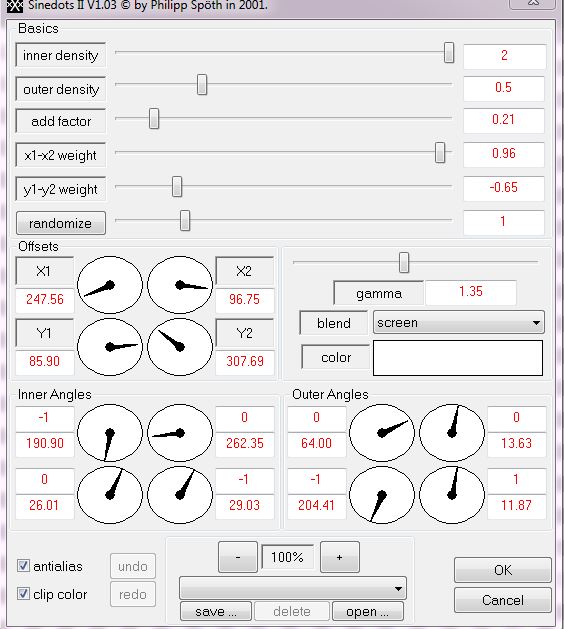Screen dimensions: 564x629
Task: Click the Y1 offset angle dial
Action: pyautogui.click(x=110, y=347)
